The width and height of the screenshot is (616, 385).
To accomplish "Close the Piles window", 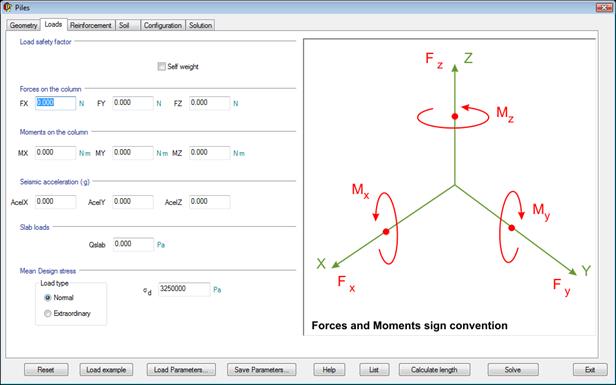I will tap(604, 7).
